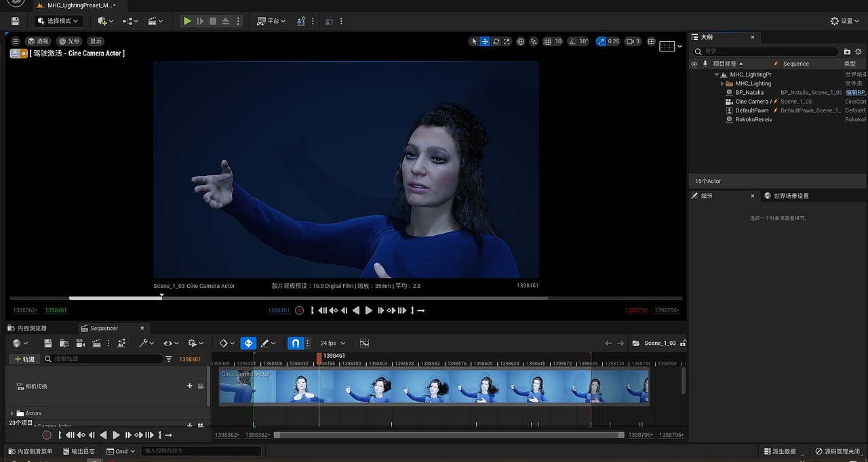The image size is (868, 462).
Task: Open the 光照 lit view mode menu
Action: point(69,41)
